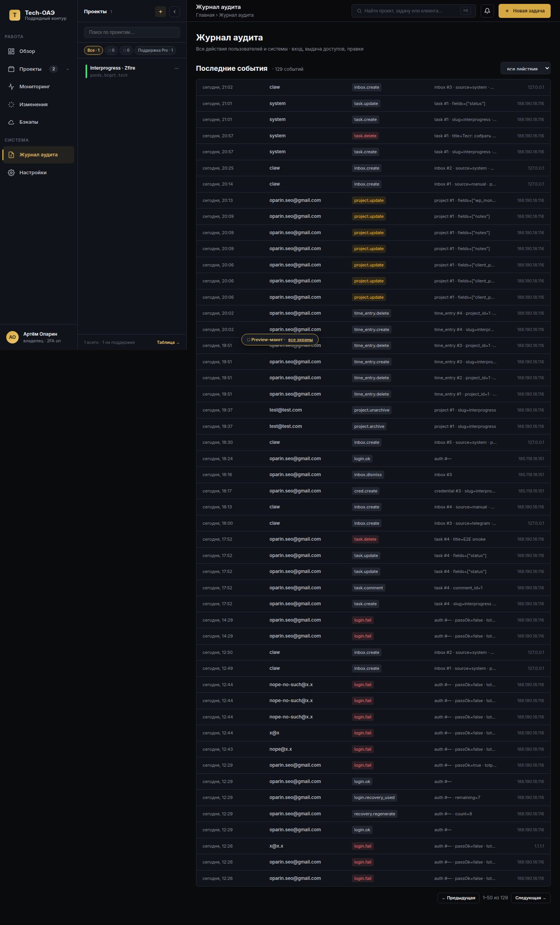
Task: Add a project with the plus icon
Action: (x=161, y=12)
